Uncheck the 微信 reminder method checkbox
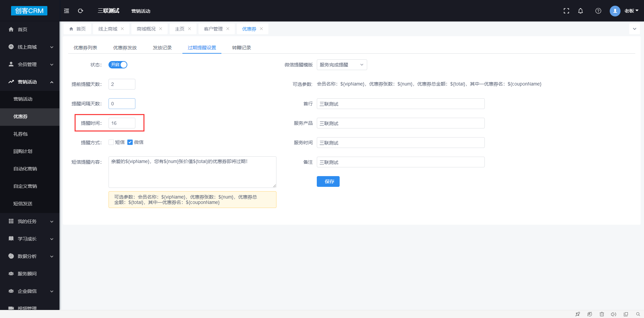This screenshot has height=318, width=644. pos(130,142)
